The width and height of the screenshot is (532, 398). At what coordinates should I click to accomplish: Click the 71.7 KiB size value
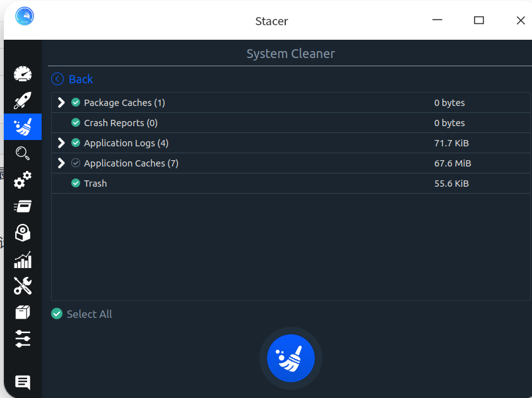pos(451,143)
